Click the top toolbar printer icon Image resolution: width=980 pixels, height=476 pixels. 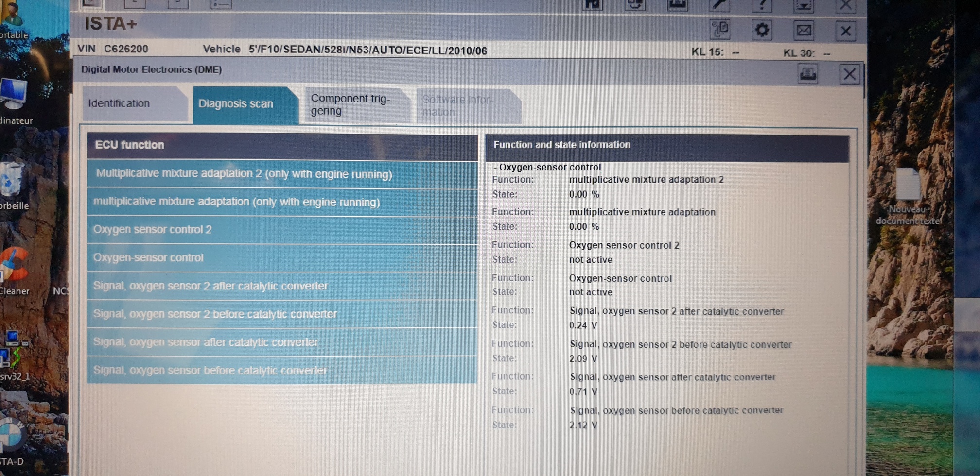tap(677, 5)
